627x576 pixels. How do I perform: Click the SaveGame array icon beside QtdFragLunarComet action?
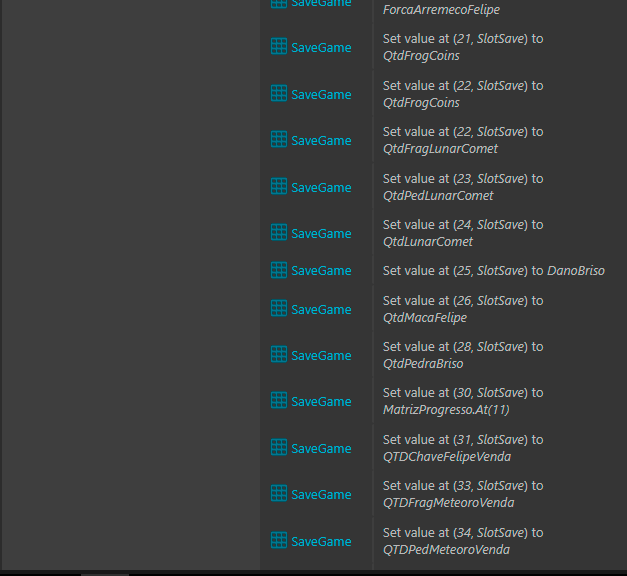click(279, 140)
